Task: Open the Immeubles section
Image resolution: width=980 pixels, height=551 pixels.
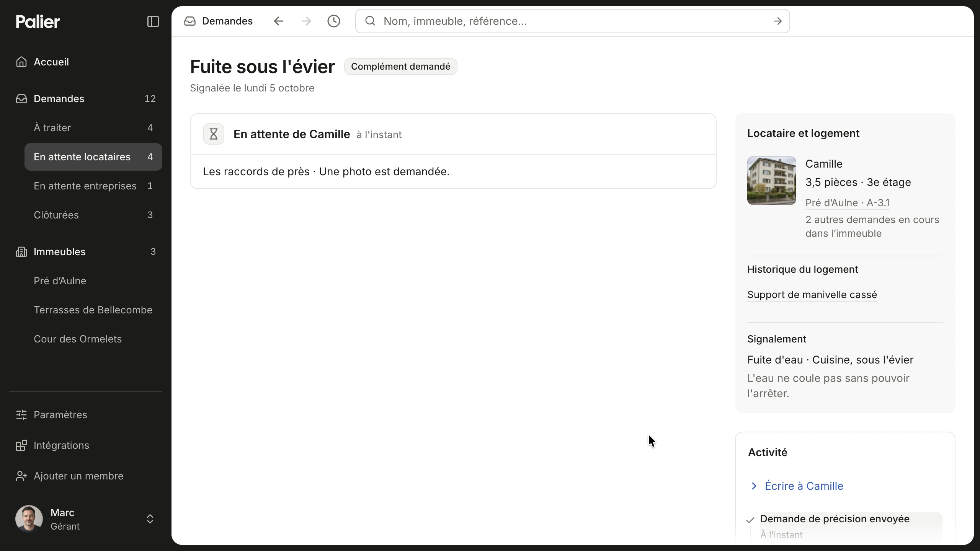Action: click(x=86, y=252)
